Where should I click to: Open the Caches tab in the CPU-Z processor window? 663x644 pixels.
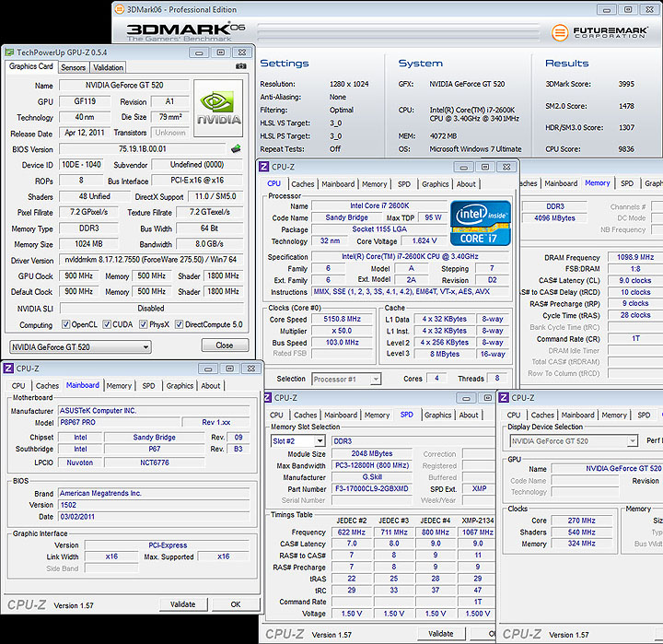coord(303,183)
